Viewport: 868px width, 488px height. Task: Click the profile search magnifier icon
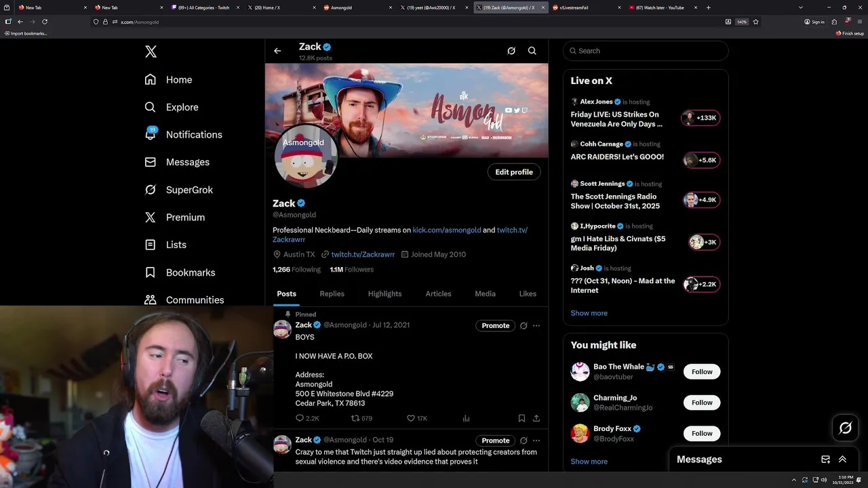(x=532, y=51)
